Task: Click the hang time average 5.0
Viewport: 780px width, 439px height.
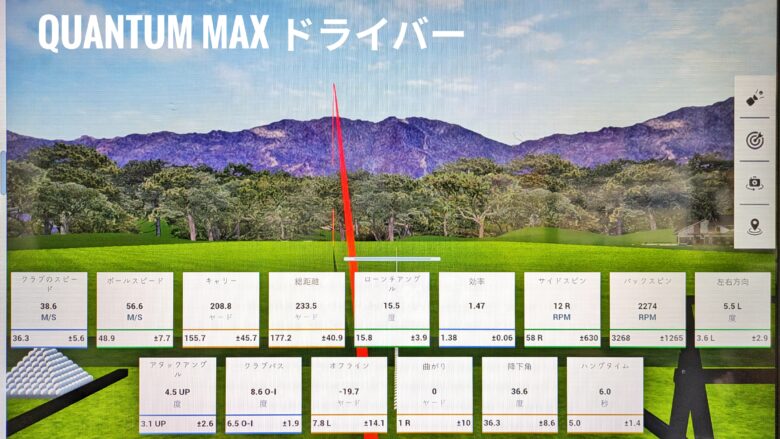Action: pos(575,424)
